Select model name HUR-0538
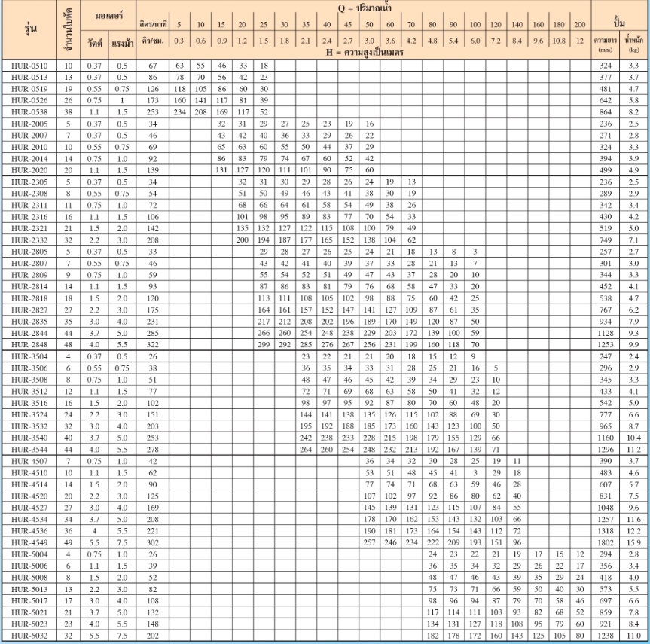 pyautogui.click(x=29, y=112)
